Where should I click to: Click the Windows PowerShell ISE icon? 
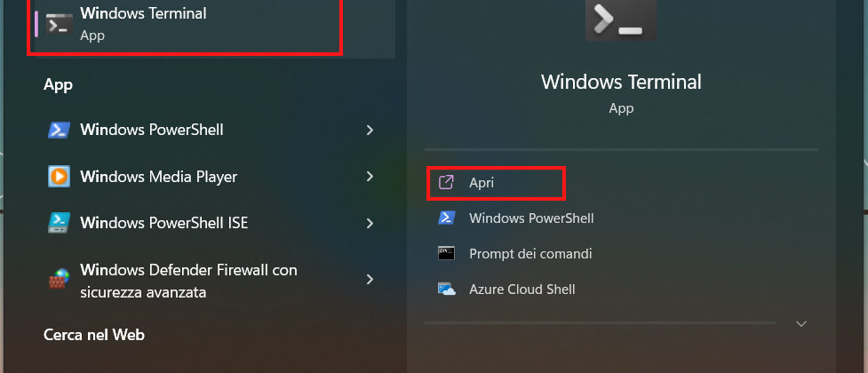59,221
